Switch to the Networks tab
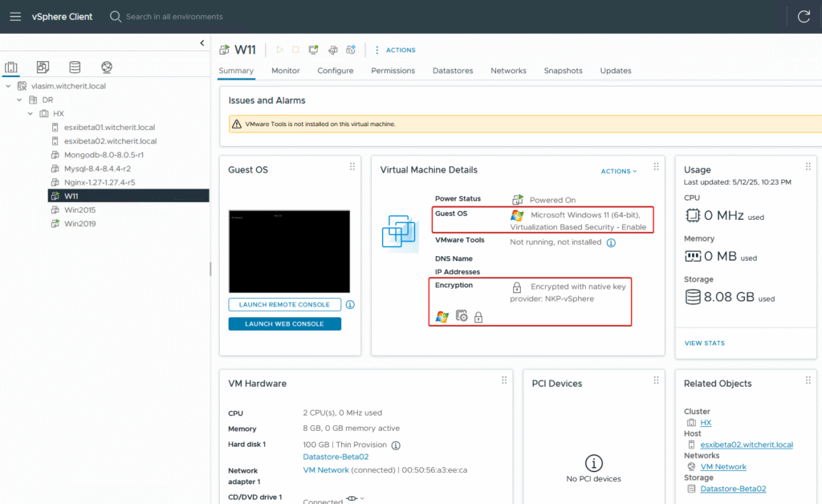This screenshot has height=504, width=822. click(508, 71)
